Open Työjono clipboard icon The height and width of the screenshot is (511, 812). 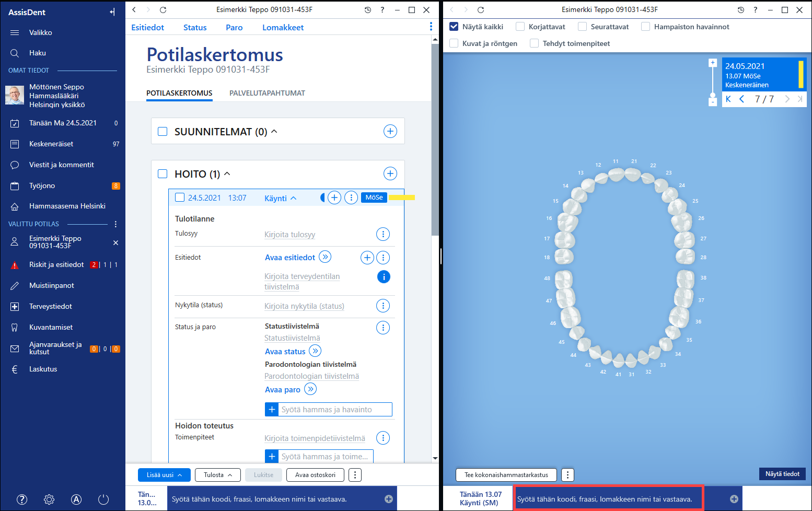15,185
